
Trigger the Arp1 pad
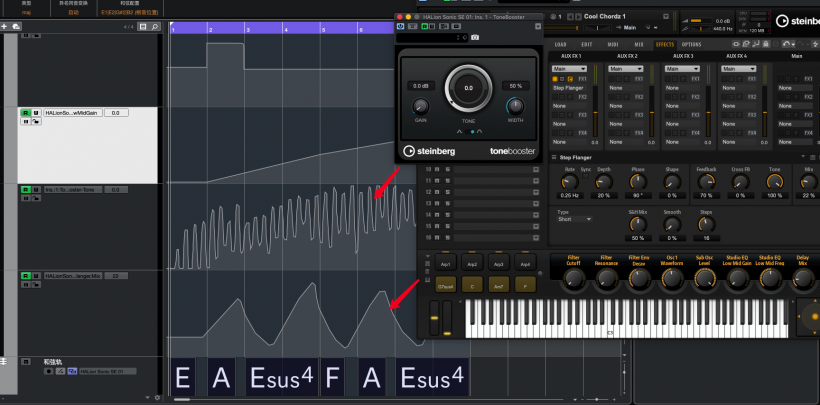446,263
